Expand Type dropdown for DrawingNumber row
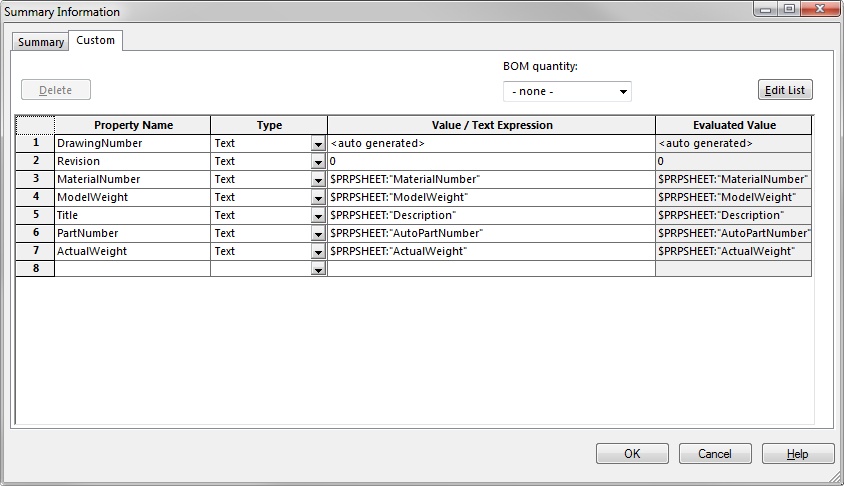This screenshot has height=486, width=844. [318, 144]
